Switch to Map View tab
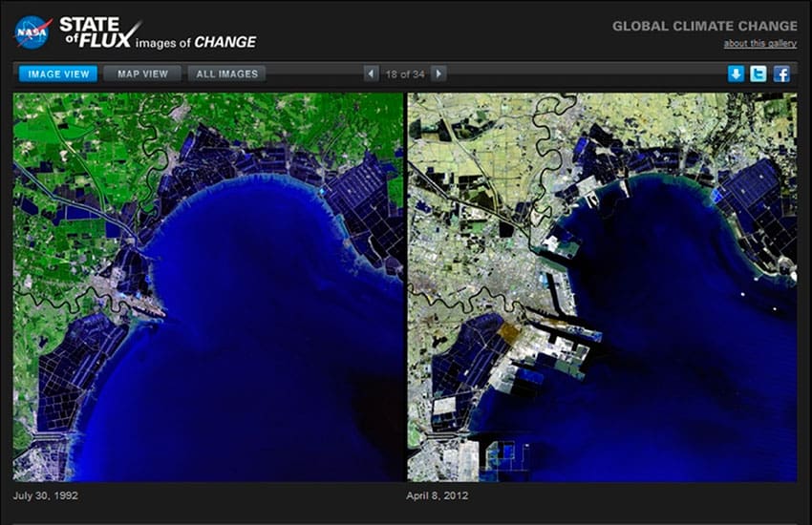The image size is (812, 525). (141, 73)
